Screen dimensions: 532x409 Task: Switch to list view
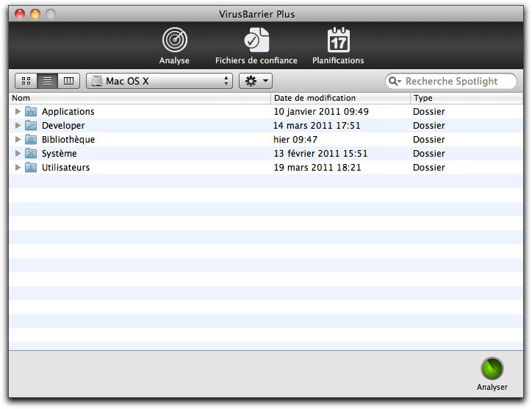48,81
